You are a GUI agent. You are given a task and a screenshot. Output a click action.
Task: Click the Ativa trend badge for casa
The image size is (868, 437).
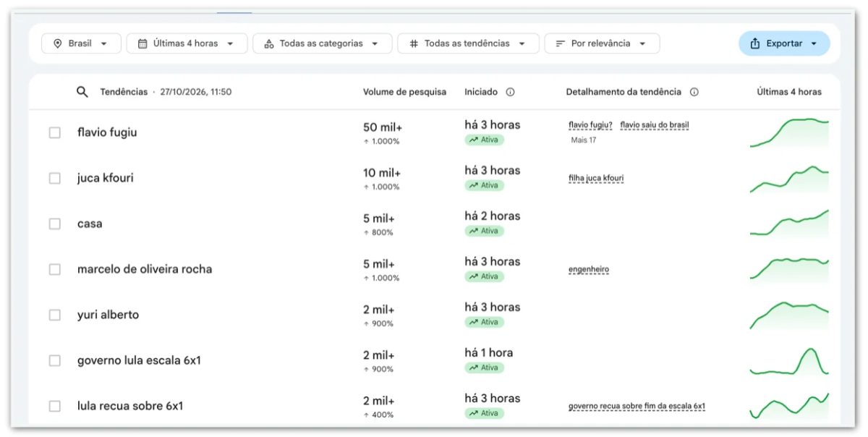(x=484, y=231)
